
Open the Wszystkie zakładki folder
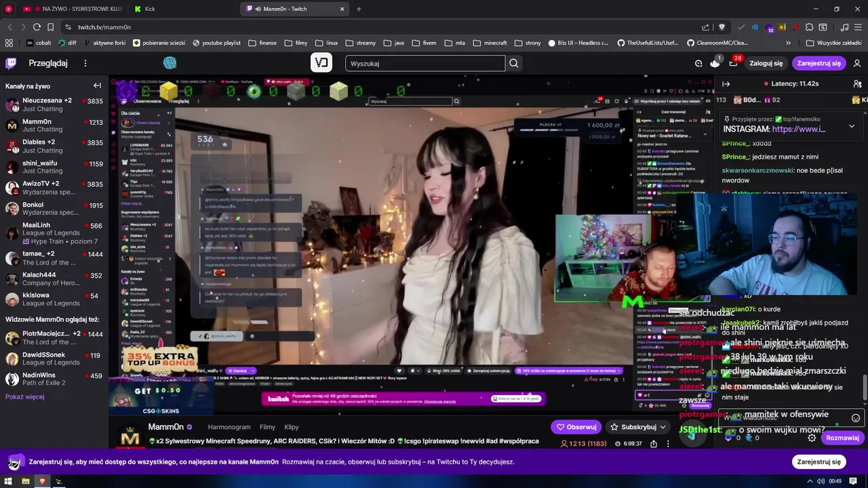[x=833, y=43]
